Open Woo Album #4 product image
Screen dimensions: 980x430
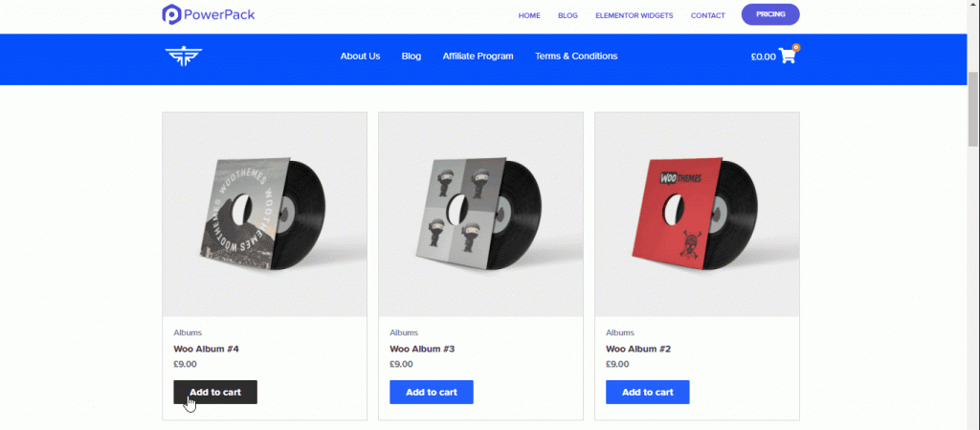point(264,215)
